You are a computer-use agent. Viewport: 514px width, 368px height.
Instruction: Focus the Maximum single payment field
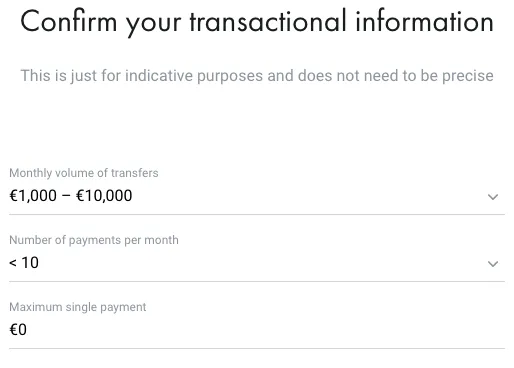pyautogui.click(x=257, y=324)
